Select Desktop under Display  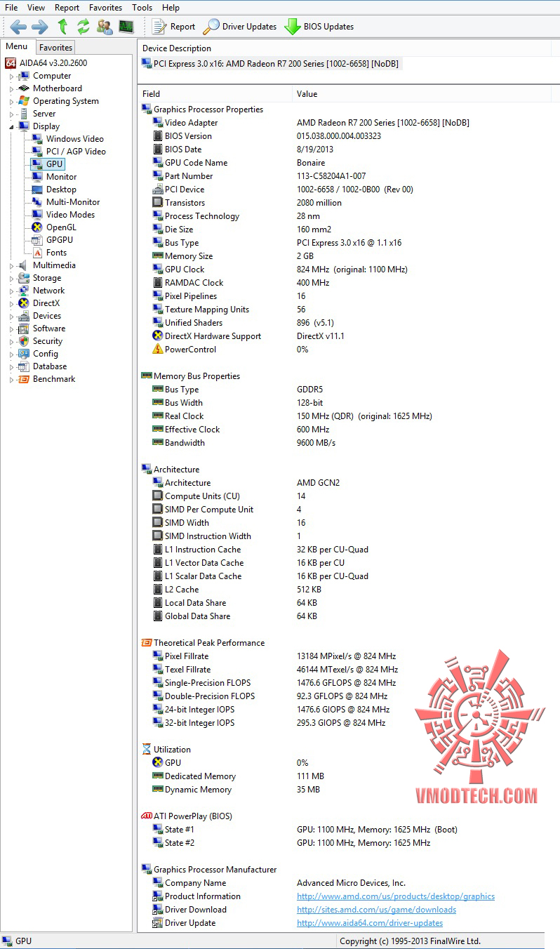pos(61,190)
